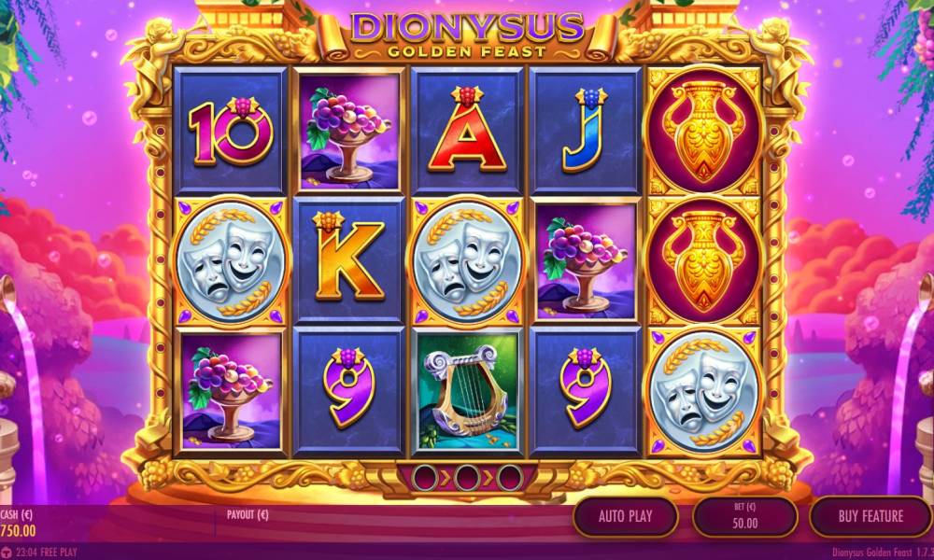Select the grape bowl in the bottom-left reel
The height and width of the screenshot is (560, 934).
click(231, 391)
